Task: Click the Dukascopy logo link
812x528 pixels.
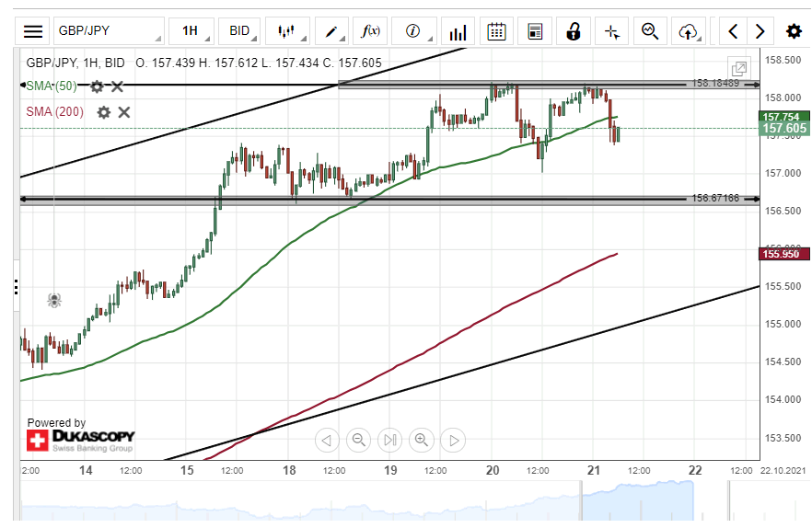Action: click(81, 441)
